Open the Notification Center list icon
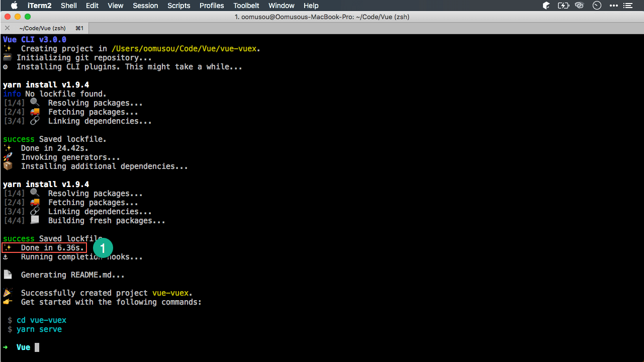Image resolution: width=644 pixels, height=362 pixels. pos(628,6)
